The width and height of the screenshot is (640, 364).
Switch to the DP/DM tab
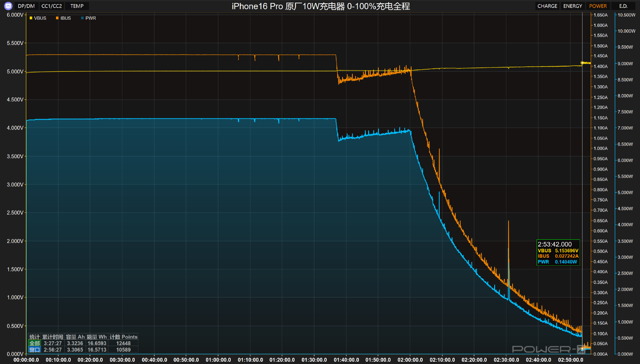point(26,6)
